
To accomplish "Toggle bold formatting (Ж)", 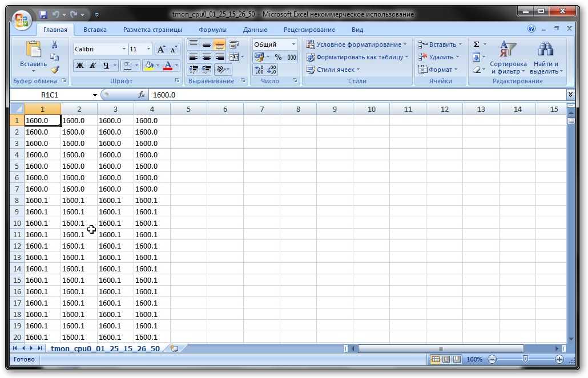I will coord(80,66).
